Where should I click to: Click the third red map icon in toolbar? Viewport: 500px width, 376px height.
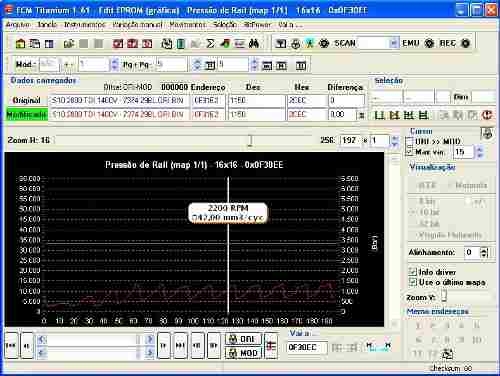[x=147, y=44]
